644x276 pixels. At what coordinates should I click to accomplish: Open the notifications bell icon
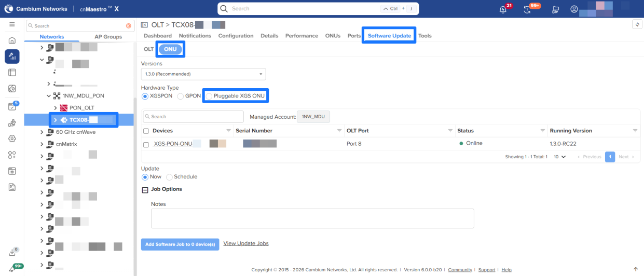(503, 9)
